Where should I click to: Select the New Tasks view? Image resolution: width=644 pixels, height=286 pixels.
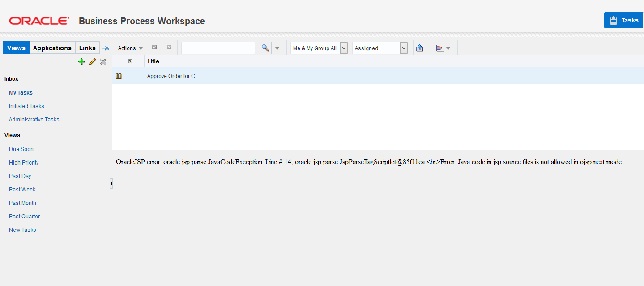[22, 230]
